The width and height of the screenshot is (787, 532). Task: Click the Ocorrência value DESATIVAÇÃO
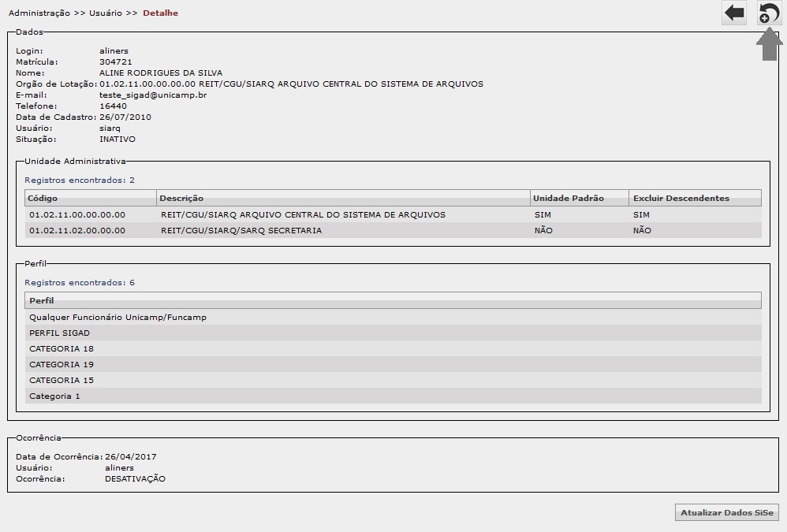pyautogui.click(x=135, y=478)
